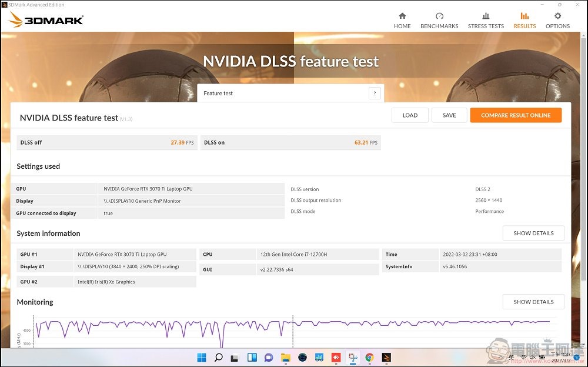Click the DISPLAY10 Generic PnP Monitor value

pos(142,201)
